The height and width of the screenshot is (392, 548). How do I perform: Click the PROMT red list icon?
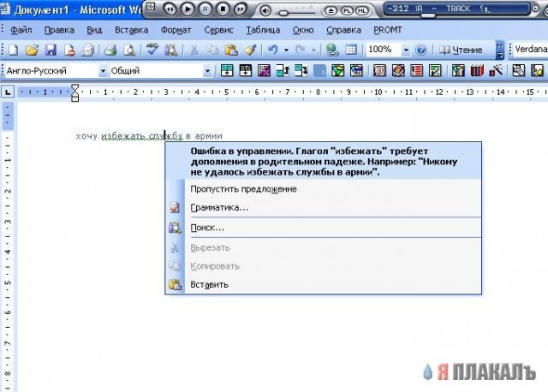coord(417,70)
